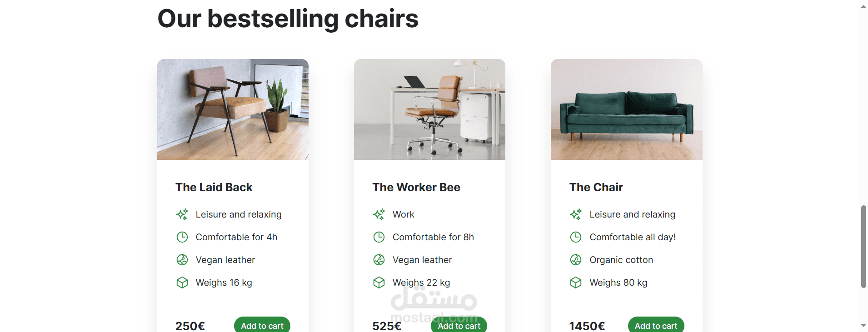The width and height of the screenshot is (868, 332).
Task: Click the page's vertical scrollbar thumb
Action: point(863,247)
